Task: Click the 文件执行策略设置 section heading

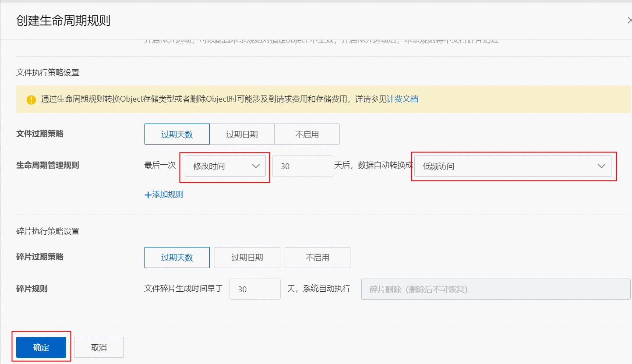Action: [48, 73]
